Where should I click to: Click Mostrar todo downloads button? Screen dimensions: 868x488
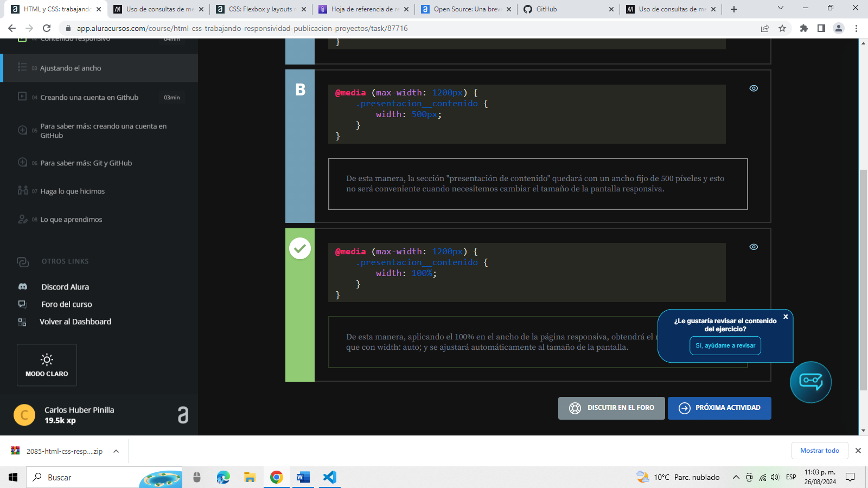pyautogui.click(x=820, y=451)
